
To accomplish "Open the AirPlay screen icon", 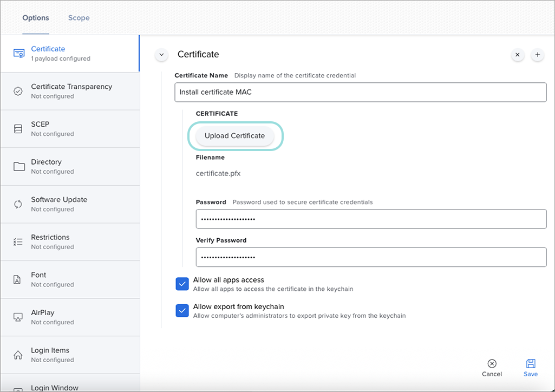I will point(18,317).
